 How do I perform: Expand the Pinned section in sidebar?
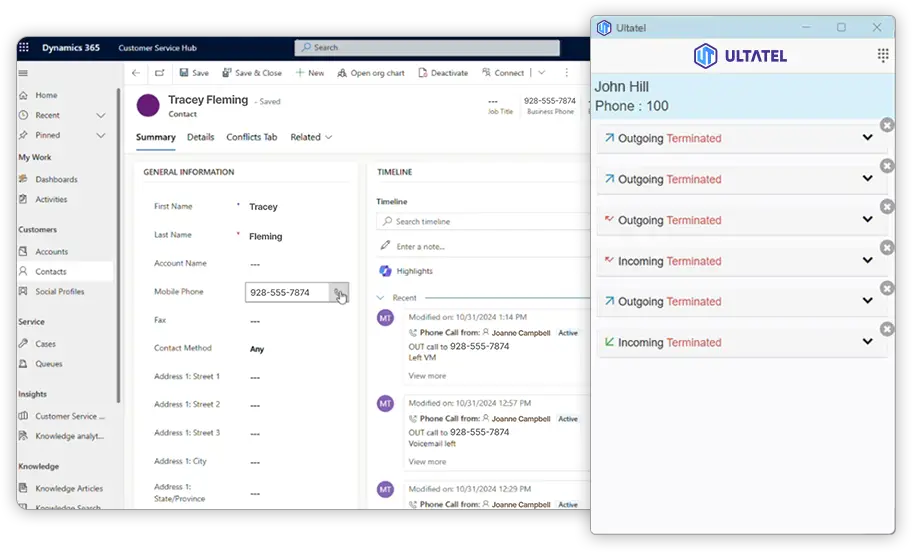click(x=100, y=135)
